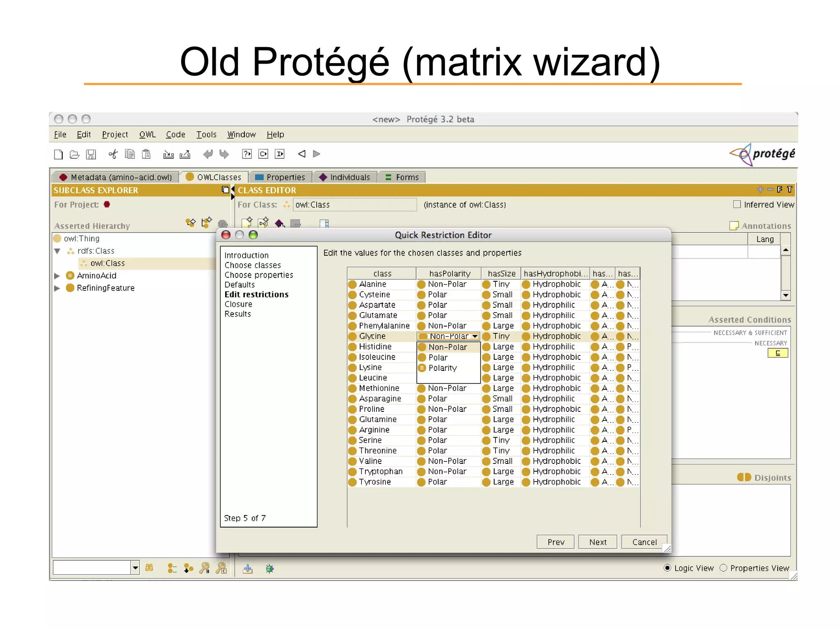Click the New project icon in toolbar
The width and height of the screenshot is (840, 630).
tap(59, 154)
